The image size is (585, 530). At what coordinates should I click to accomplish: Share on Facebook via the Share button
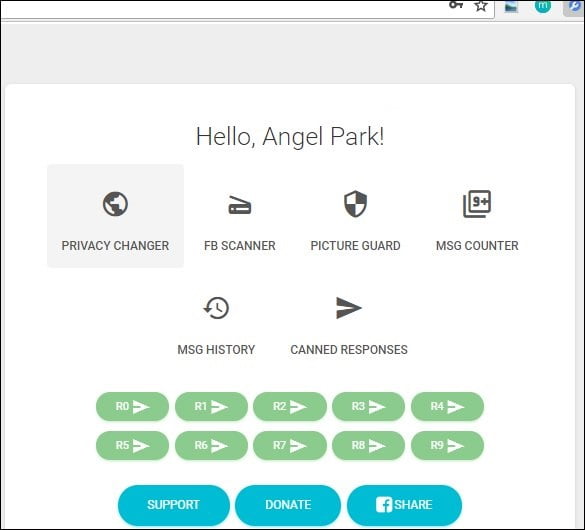404,505
